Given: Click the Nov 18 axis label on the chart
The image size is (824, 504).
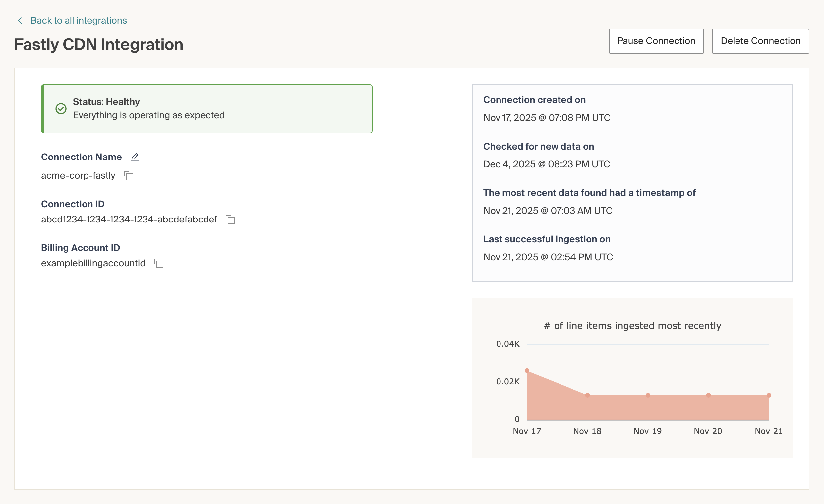Looking at the screenshot, I should (587, 431).
